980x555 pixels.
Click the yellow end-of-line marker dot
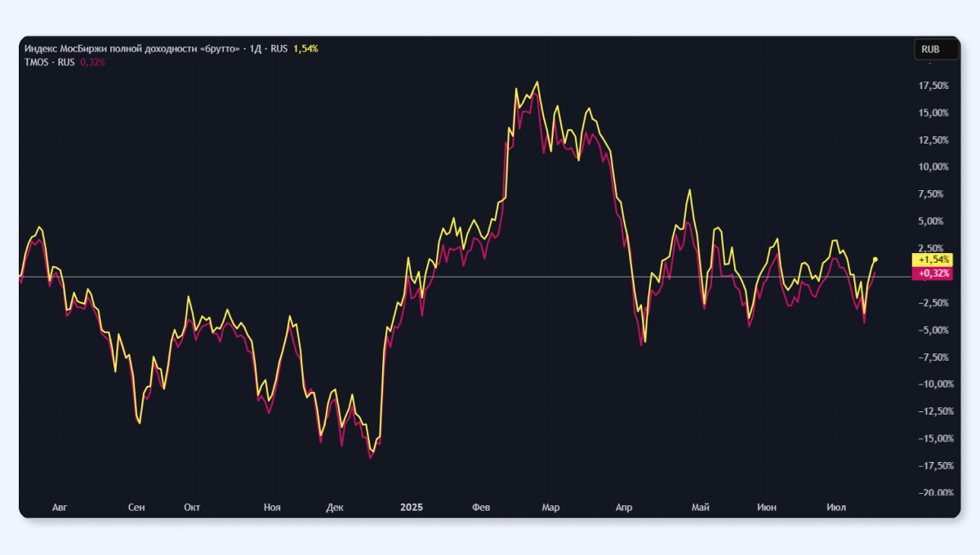(x=875, y=259)
